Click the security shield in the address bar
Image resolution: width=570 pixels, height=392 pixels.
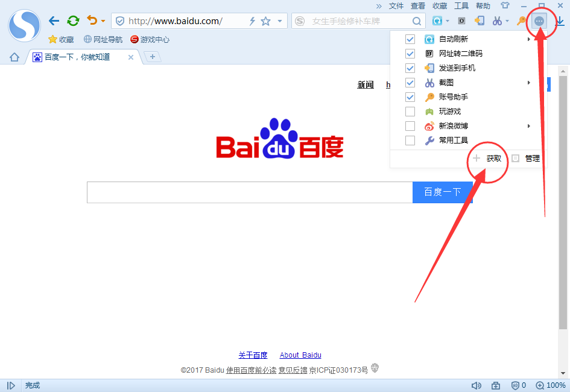coord(120,21)
